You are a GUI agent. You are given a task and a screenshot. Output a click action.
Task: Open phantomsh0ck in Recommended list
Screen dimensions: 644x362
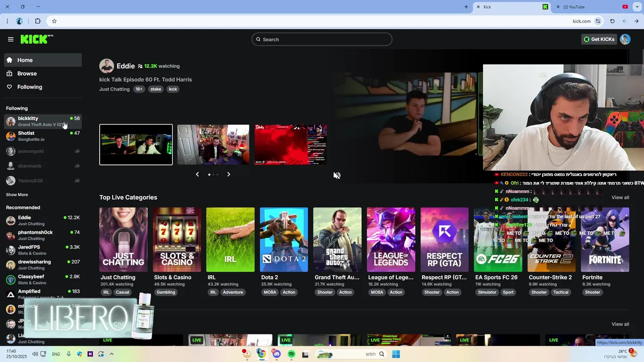[43, 235]
